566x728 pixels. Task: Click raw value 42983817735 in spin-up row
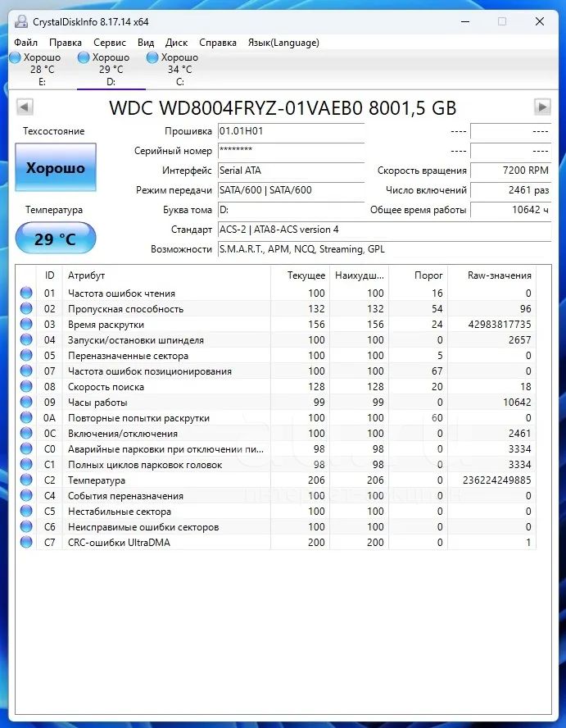[500, 325]
